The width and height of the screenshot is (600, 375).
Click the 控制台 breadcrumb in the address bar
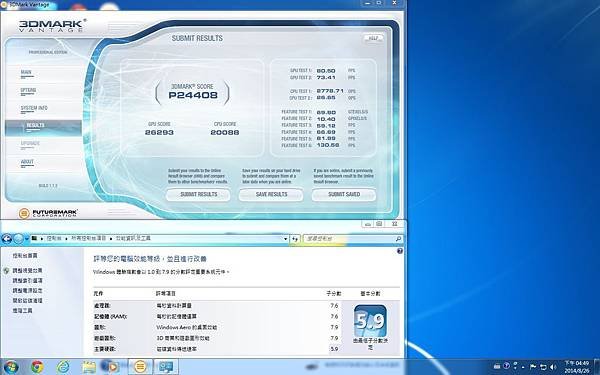tap(54, 238)
